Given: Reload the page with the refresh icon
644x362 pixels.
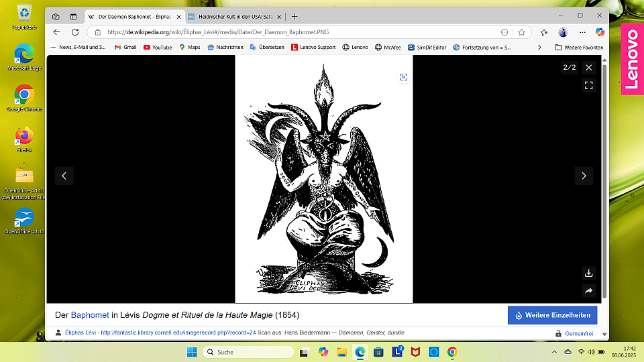Looking at the screenshot, I should 74,32.
